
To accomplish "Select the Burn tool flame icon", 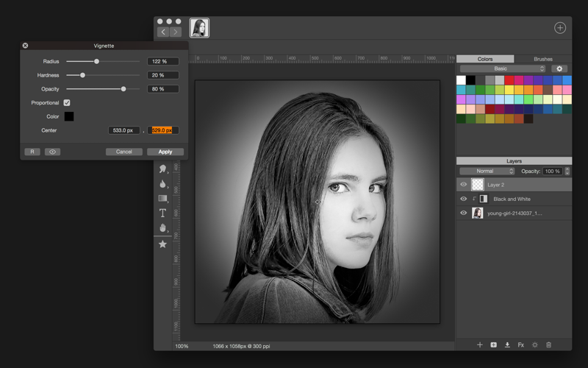I will (162, 184).
